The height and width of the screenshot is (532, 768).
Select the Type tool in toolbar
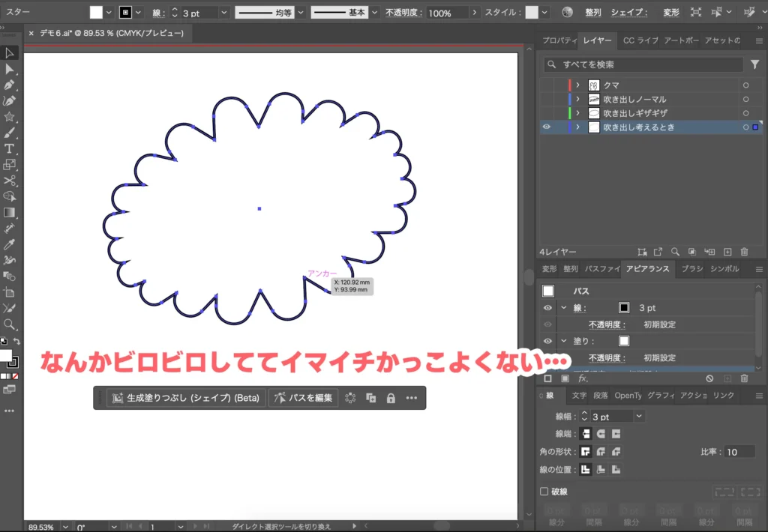point(10,148)
